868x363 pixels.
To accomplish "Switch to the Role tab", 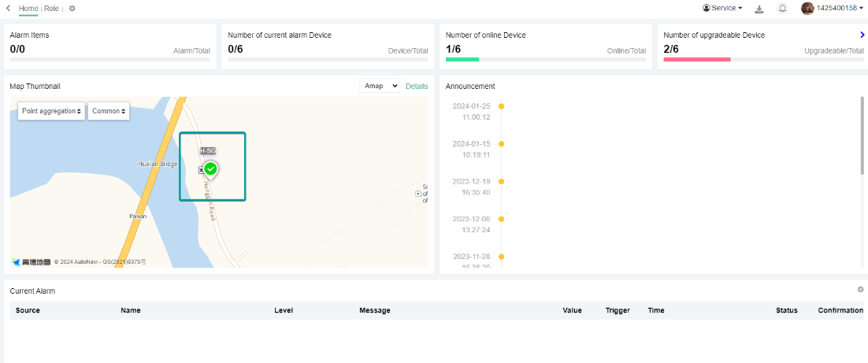I will (x=51, y=9).
